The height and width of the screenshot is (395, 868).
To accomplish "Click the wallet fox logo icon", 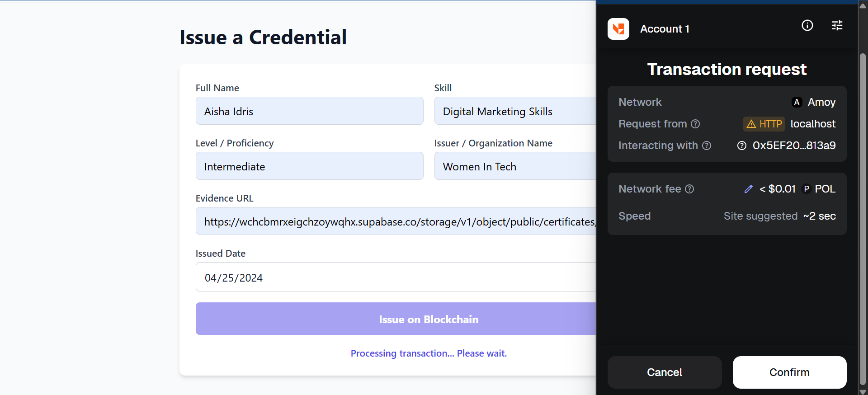I will click(x=618, y=29).
